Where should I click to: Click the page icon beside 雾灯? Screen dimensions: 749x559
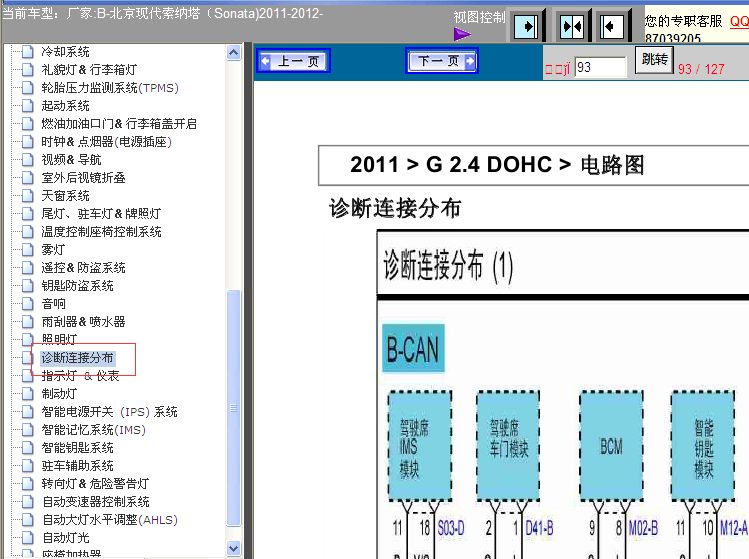click(x=28, y=250)
